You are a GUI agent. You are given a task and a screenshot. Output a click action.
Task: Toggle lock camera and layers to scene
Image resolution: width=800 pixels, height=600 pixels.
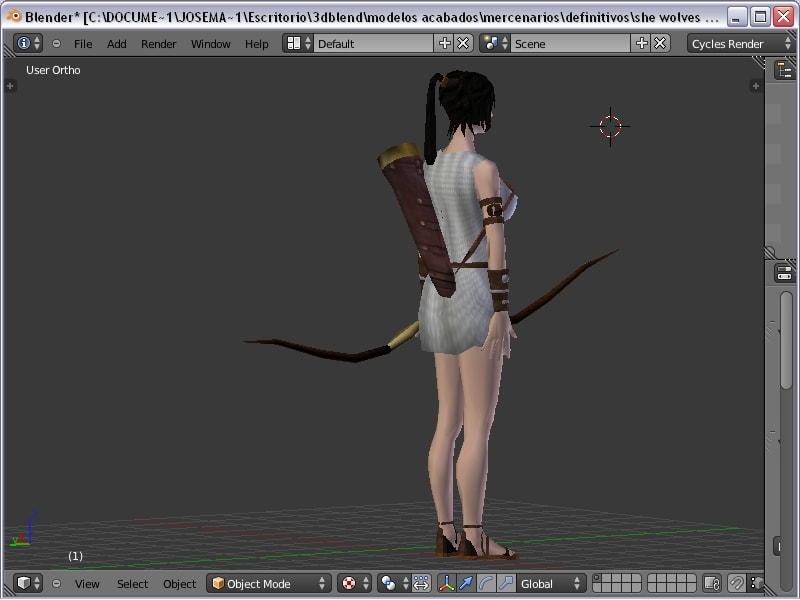pos(712,583)
